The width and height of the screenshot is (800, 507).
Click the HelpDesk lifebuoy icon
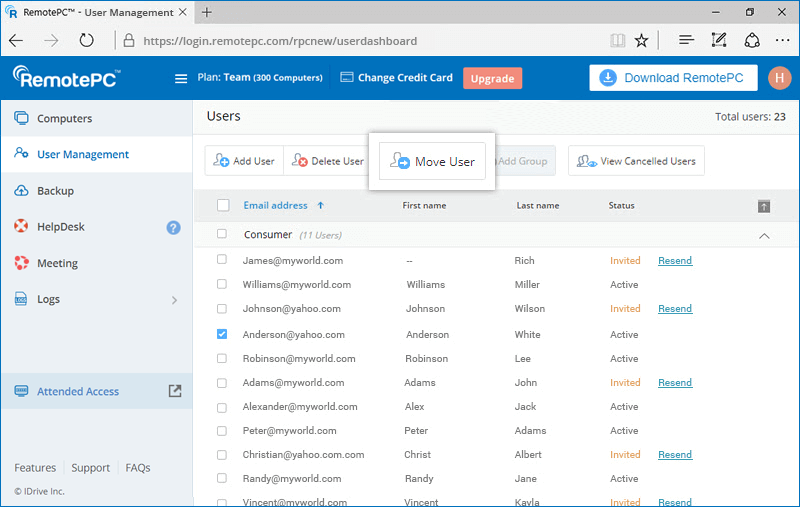(x=21, y=226)
